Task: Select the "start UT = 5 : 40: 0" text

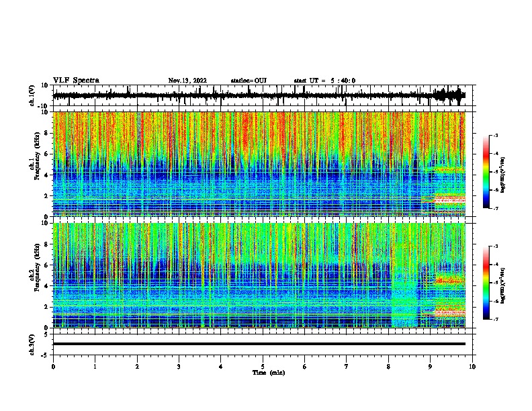Action: pyautogui.click(x=324, y=81)
